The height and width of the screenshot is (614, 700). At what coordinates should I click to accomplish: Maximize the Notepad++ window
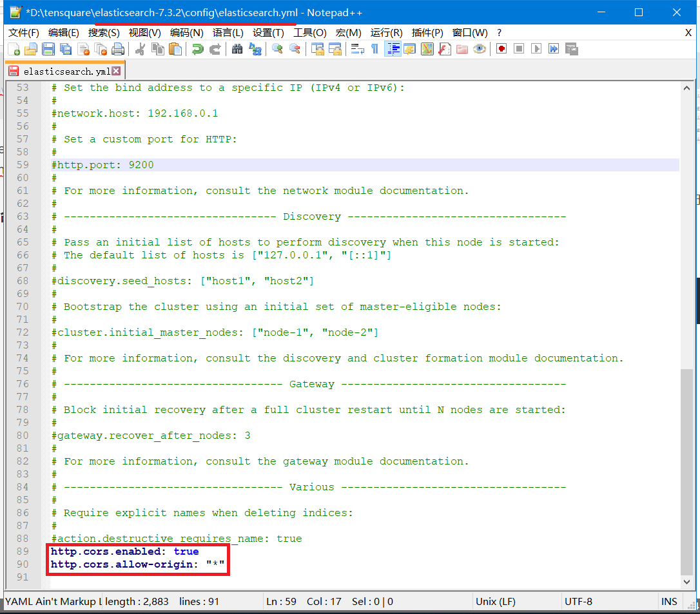click(639, 12)
